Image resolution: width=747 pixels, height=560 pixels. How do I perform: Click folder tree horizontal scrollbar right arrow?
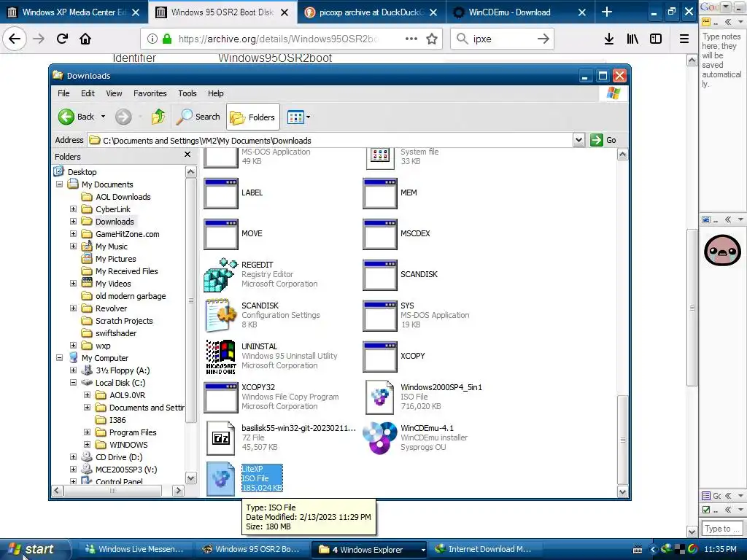(x=178, y=490)
